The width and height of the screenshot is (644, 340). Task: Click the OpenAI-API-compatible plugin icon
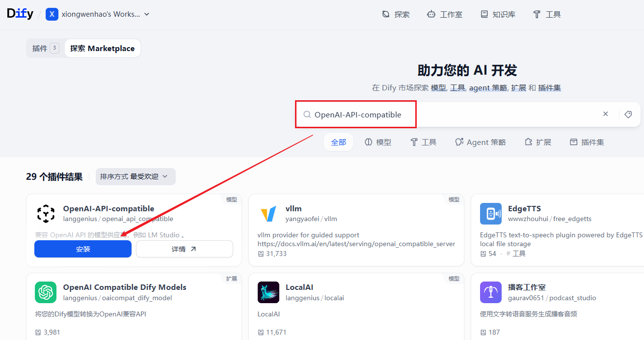46,214
